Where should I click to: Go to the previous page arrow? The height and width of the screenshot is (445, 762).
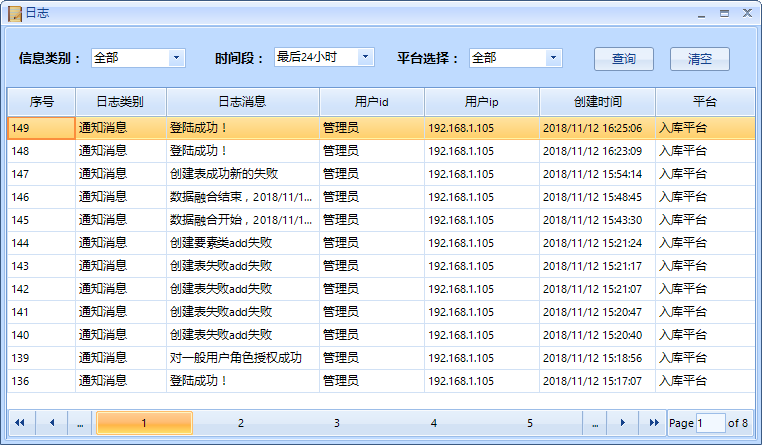(51, 423)
